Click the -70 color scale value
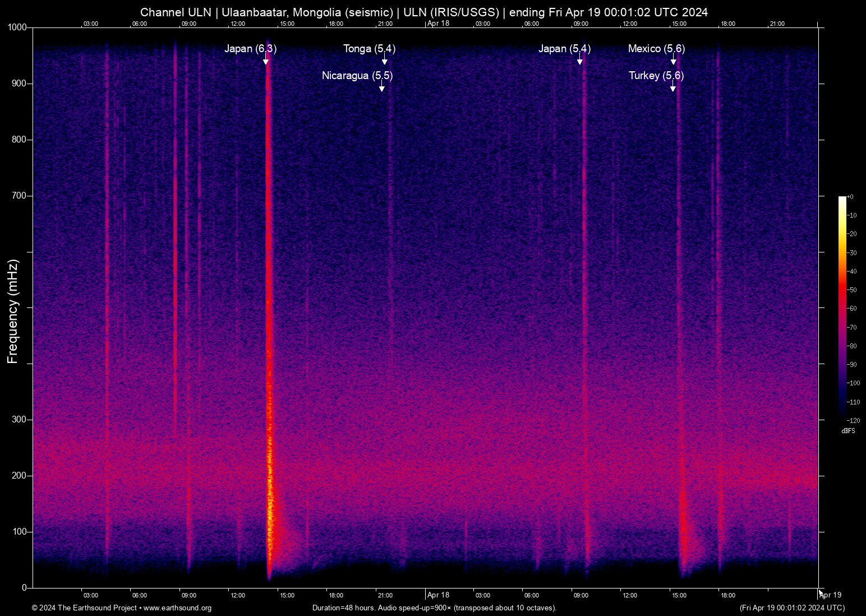Screen dimensions: 866x616 point(852,328)
